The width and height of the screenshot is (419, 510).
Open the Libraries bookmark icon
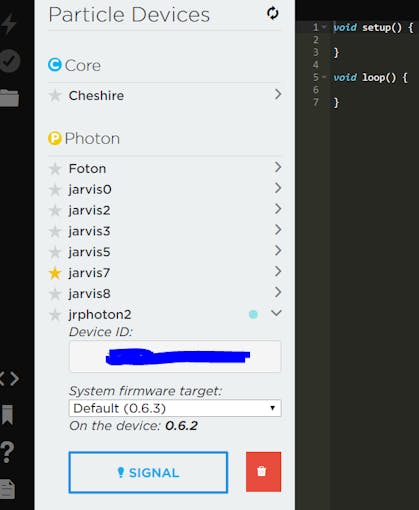(7, 415)
